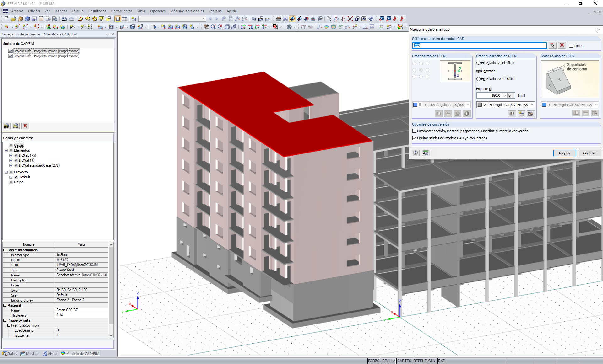The image size is (603, 364).
Task: Open the Herramientas menu
Action: click(x=122, y=11)
